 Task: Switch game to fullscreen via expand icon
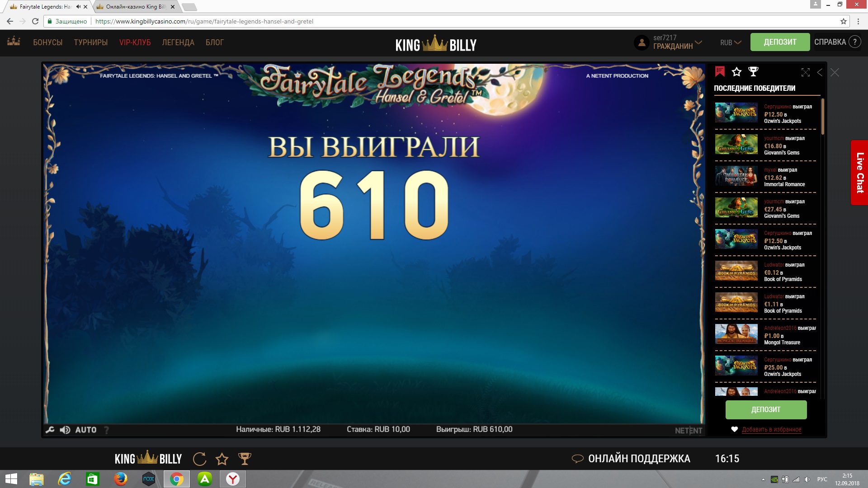coord(806,72)
